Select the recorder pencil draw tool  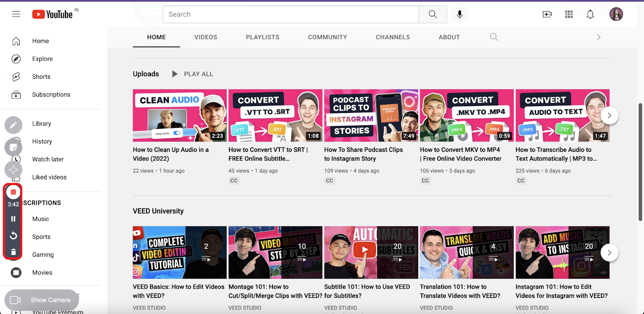coord(13,125)
